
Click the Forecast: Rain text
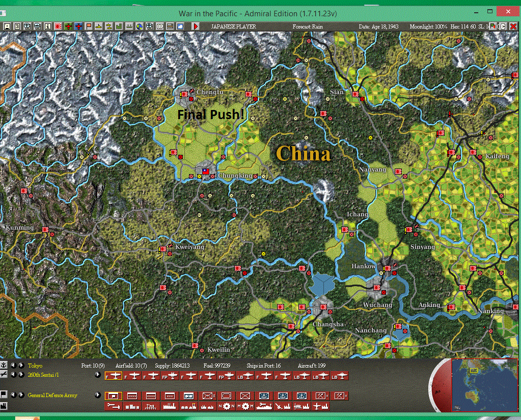308,26
